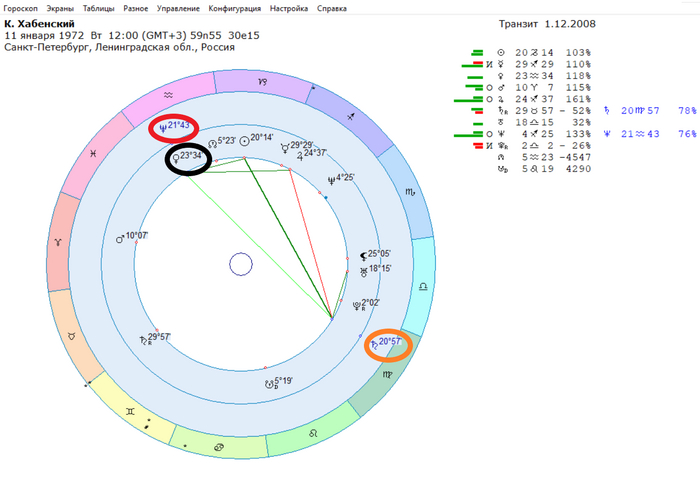
Task: Select the Mars glyph at 10°07' in the wheel
Action: (120, 239)
